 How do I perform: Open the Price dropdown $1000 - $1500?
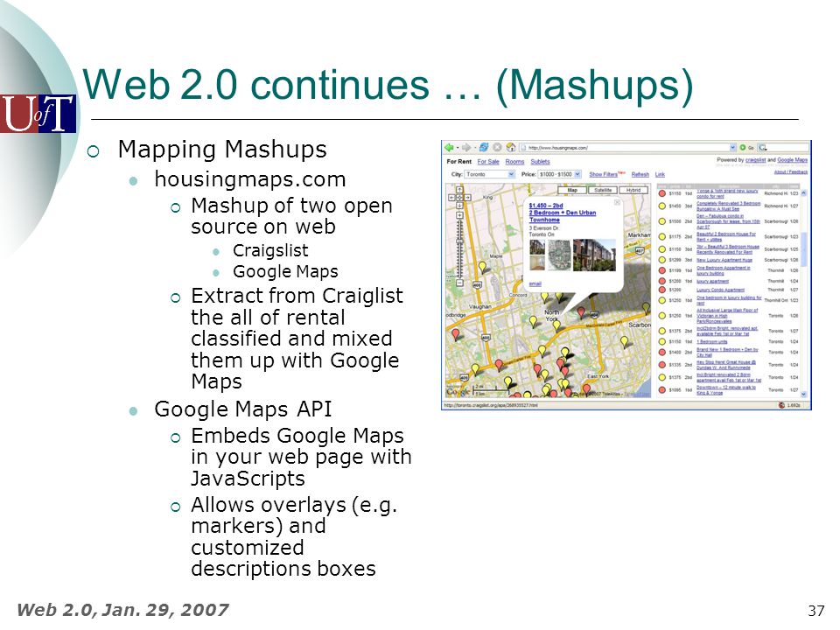click(559, 174)
